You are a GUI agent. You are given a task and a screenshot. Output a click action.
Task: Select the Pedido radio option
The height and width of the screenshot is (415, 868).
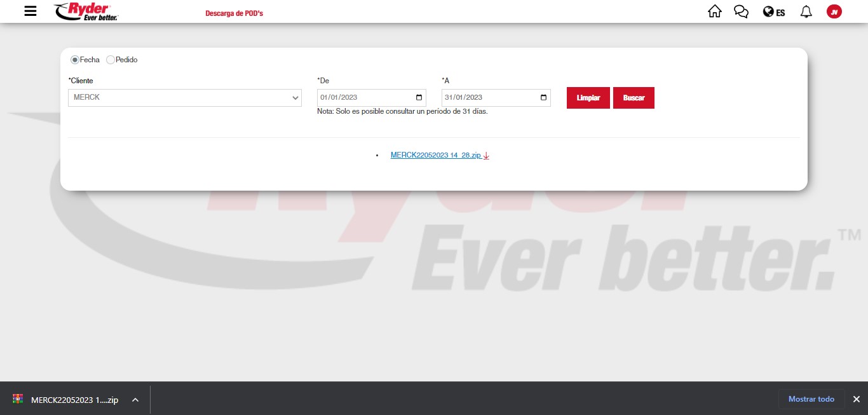pyautogui.click(x=111, y=60)
